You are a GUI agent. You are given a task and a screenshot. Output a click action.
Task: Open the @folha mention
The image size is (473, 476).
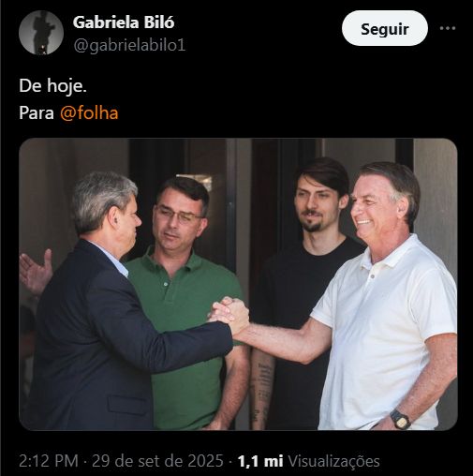(x=89, y=112)
